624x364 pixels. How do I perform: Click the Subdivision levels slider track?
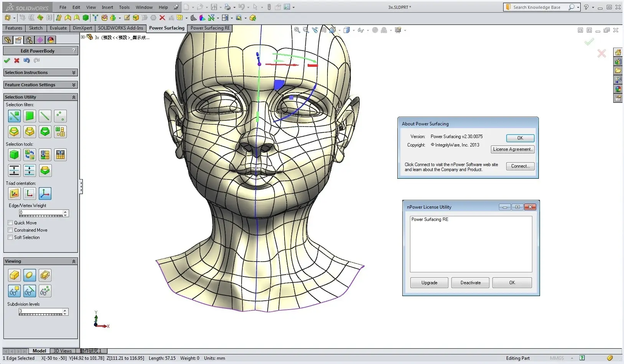[x=41, y=315]
